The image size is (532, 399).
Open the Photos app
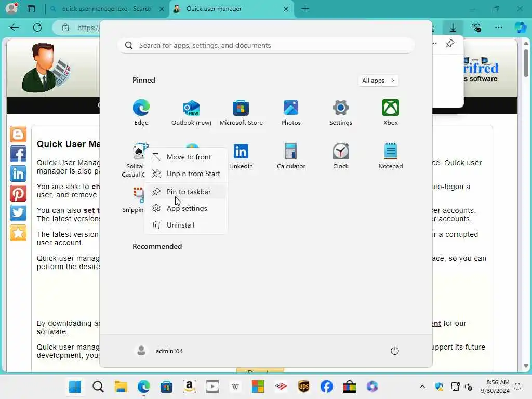coord(291,113)
